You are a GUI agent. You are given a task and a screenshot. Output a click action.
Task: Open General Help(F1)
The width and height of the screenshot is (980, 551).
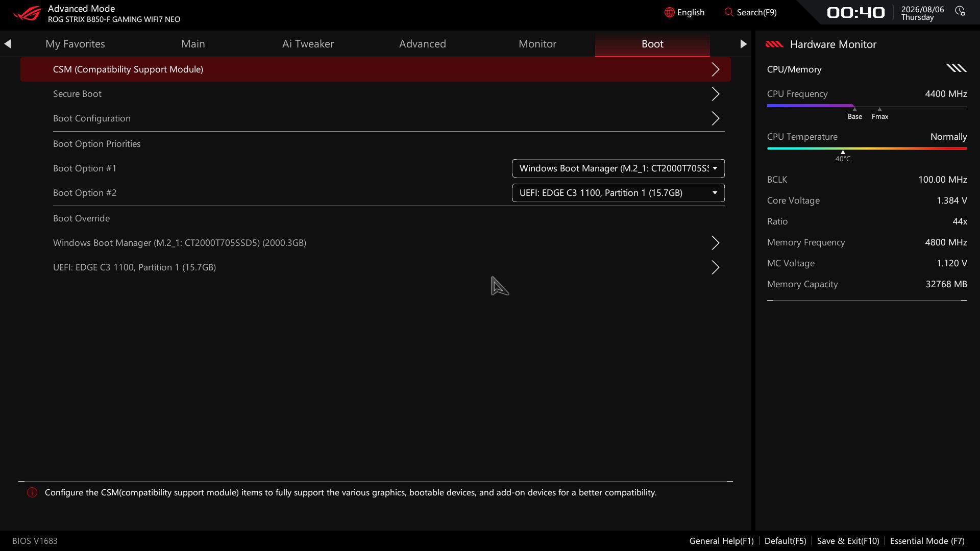pos(721,541)
